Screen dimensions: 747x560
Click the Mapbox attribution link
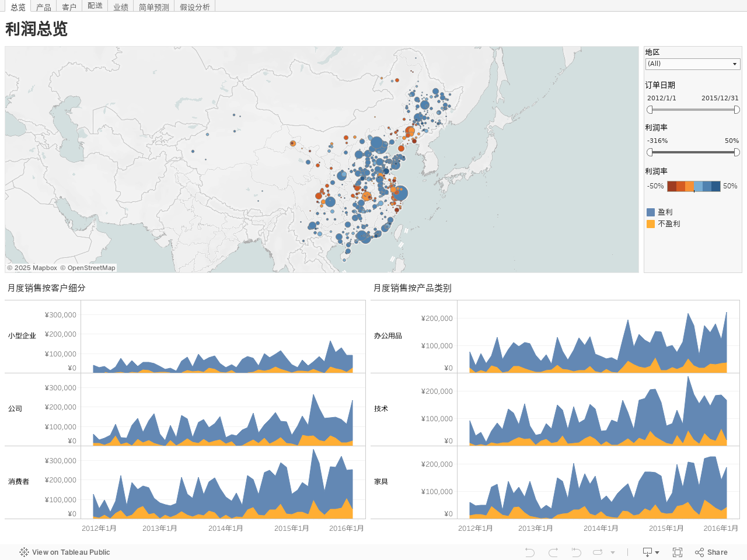[x=32, y=268]
